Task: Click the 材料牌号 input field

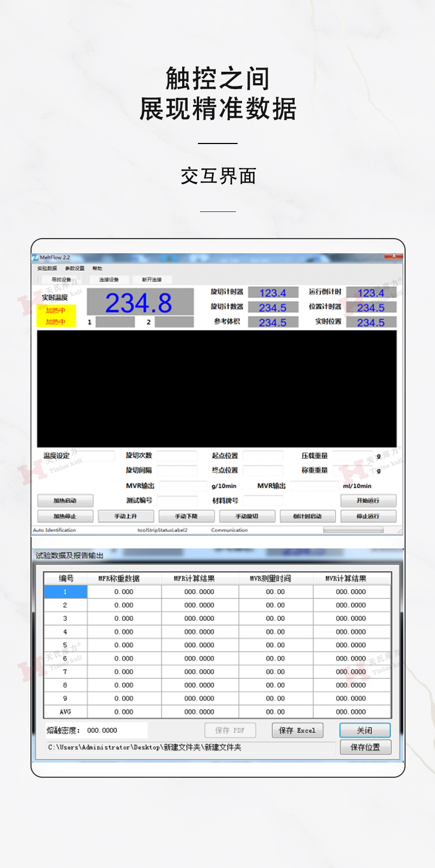Action: click(263, 501)
